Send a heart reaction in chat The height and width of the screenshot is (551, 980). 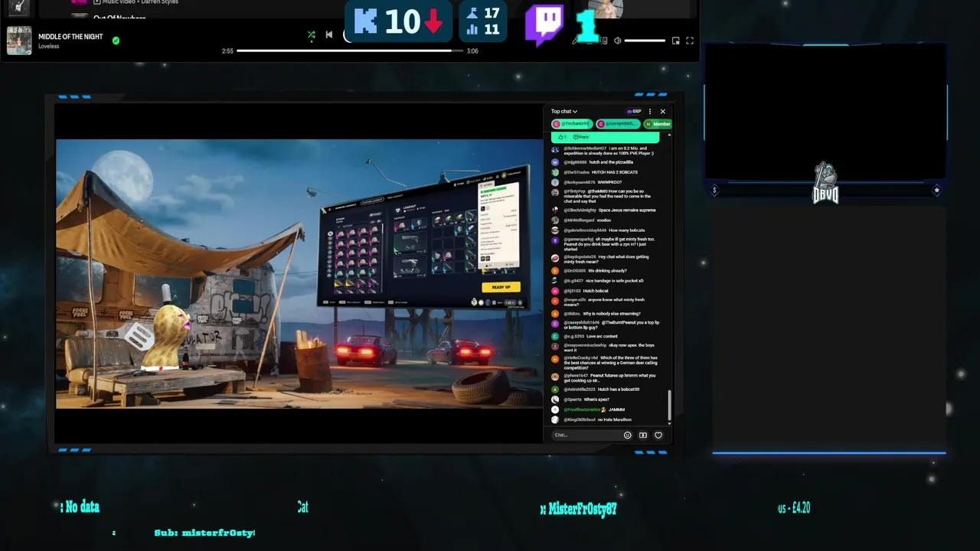(658, 435)
